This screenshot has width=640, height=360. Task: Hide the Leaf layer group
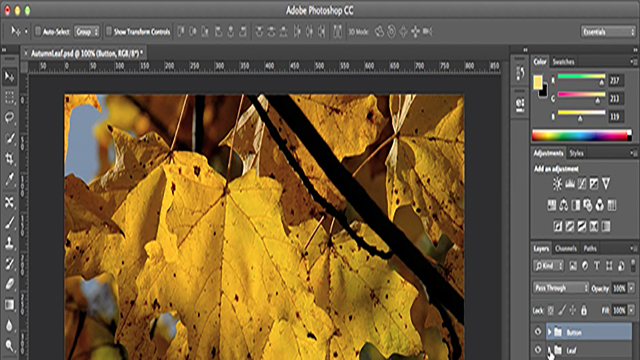538,350
